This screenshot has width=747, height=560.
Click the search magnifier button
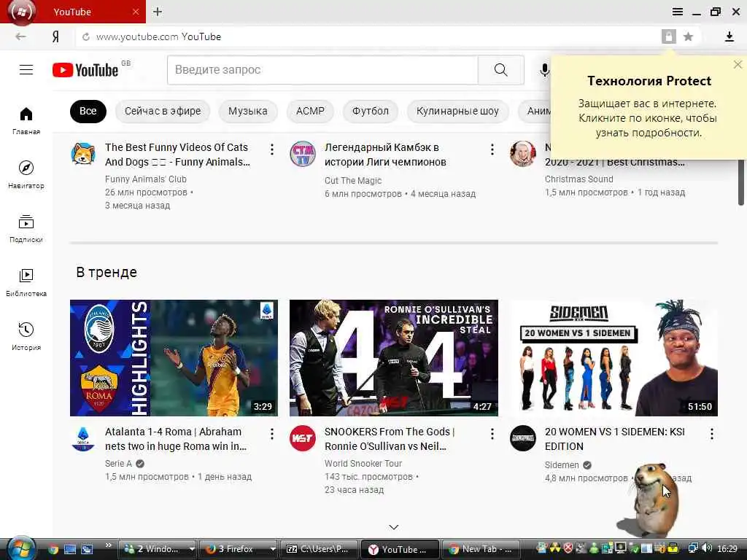click(x=500, y=70)
